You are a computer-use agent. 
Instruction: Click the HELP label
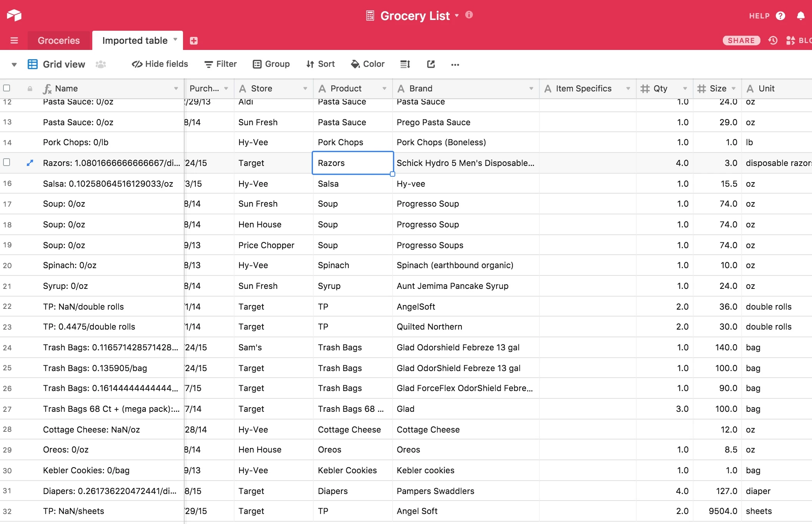click(x=759, y=16)
